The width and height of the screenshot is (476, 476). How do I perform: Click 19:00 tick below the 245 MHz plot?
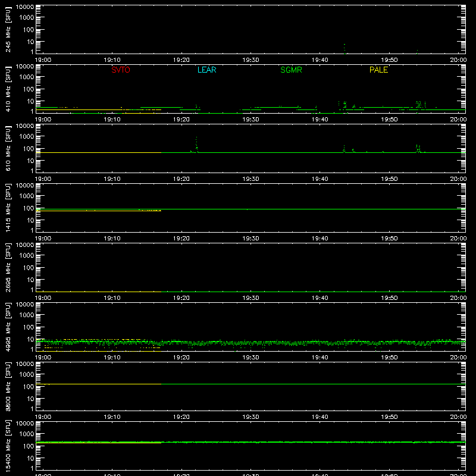(43, 60)
